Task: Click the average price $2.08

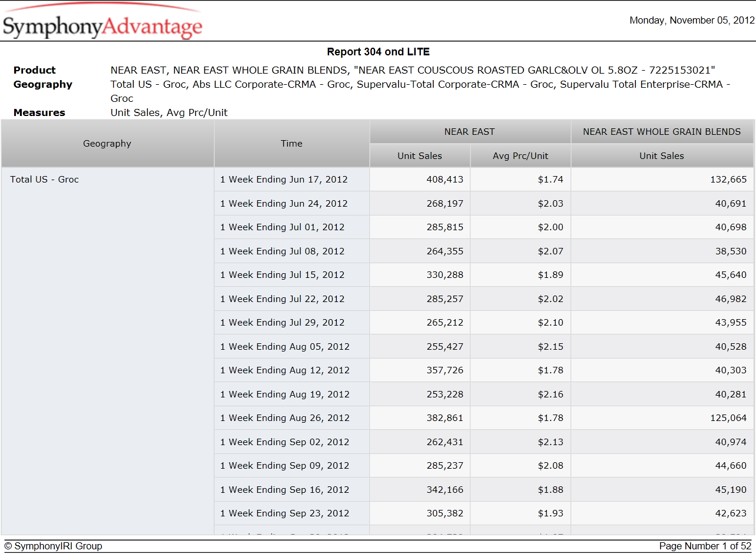Action: click(x=551, y=466)
